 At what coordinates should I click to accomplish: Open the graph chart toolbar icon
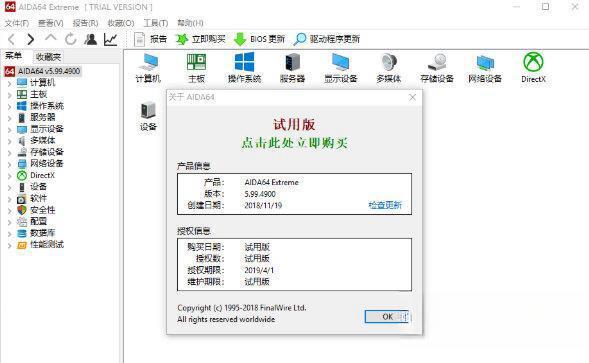pos(110,39)
